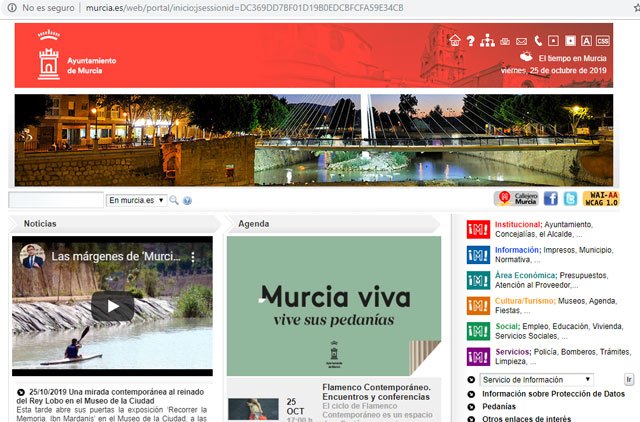Select the Agenda tab
Image resolution: width=640 pixels, height=422 pixels.
pos(254,224)
